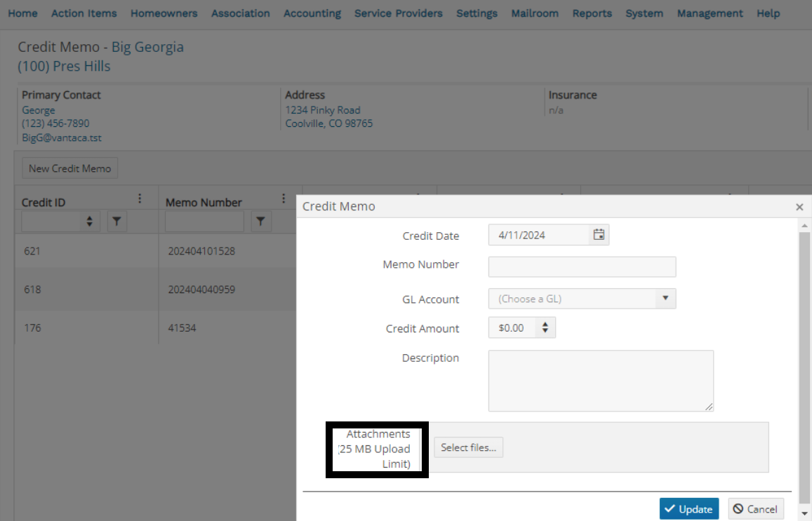Click the Credit ID column filter icon
812x521 pixels.
(x=117, y=222)
